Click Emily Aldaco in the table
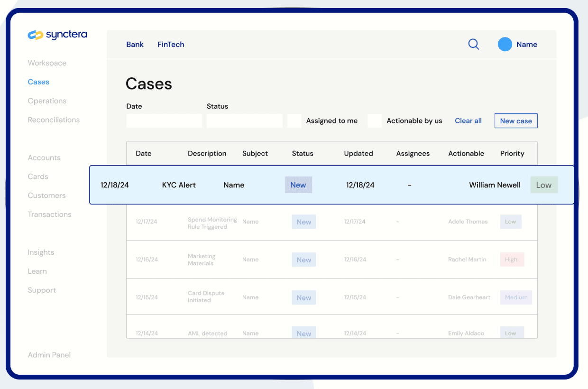 coord(466,333)
